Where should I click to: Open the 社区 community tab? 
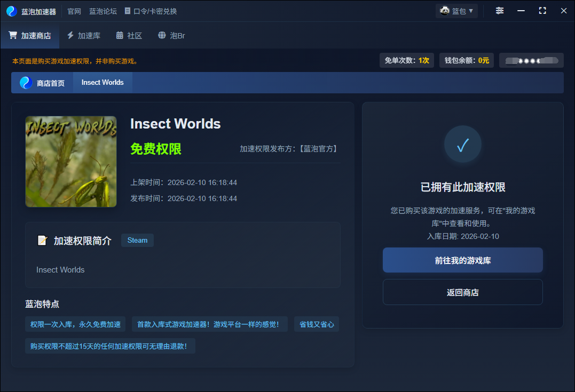point(129,36)
